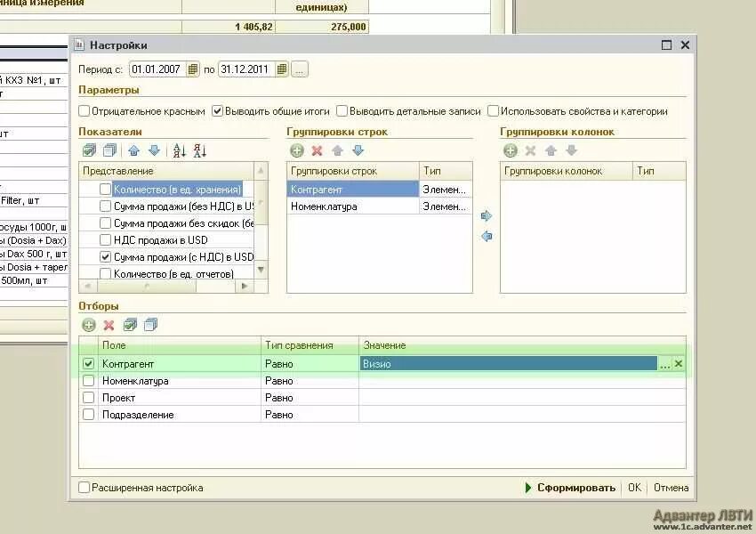Click Сформировать to generate report
Screen dimensions: 756x534
570,488
